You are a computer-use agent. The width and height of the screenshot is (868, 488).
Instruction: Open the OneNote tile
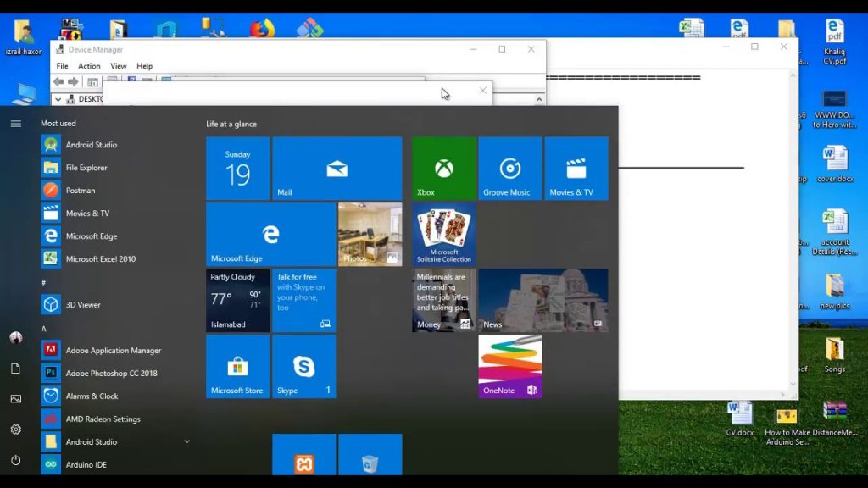coord(510,366)
